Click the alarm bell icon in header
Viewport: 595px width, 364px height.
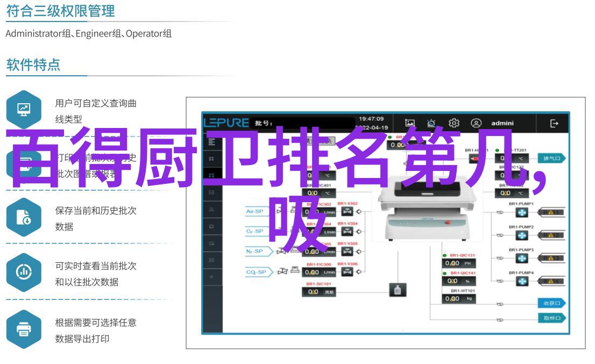point(431,123)
